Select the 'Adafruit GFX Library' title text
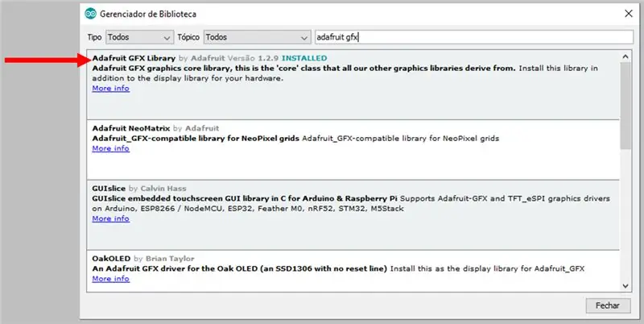This screenshot has width=644, height=324. point(134,58)
